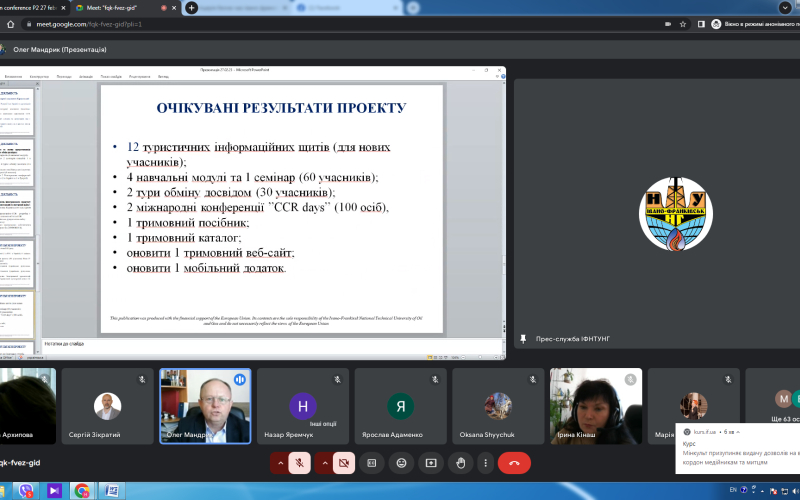Click third slide thumbnail in PowerPoint panel
Viewport: 800px width, 500px height.
[x=17, y=213]
